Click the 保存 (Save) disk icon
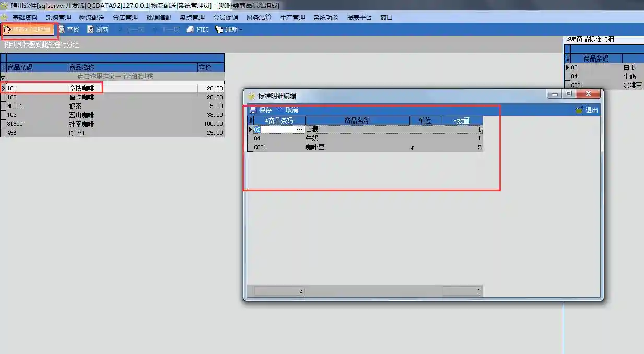Viewport: 644px width, 354px height. pos(253,110)
